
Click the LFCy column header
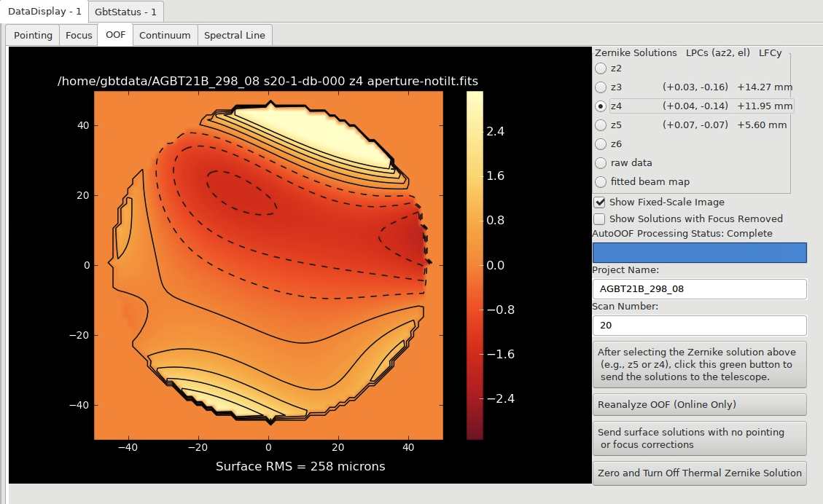click(770, 53)
